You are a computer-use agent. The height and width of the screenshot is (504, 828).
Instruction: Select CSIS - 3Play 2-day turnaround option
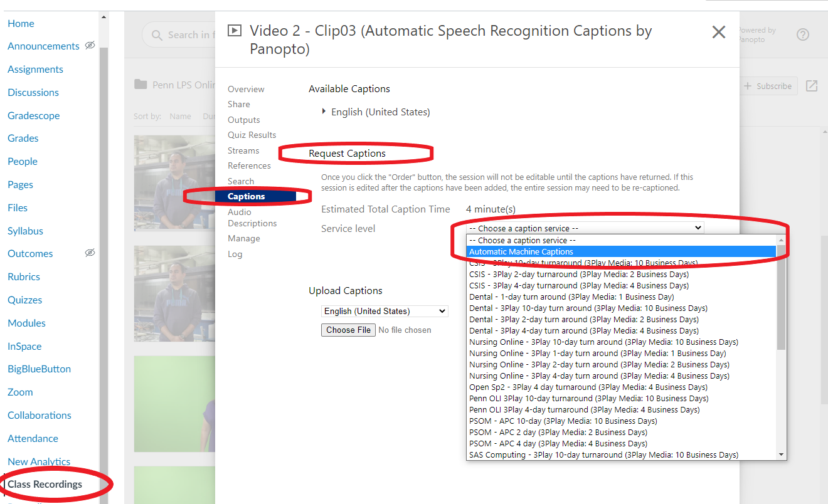622,274
